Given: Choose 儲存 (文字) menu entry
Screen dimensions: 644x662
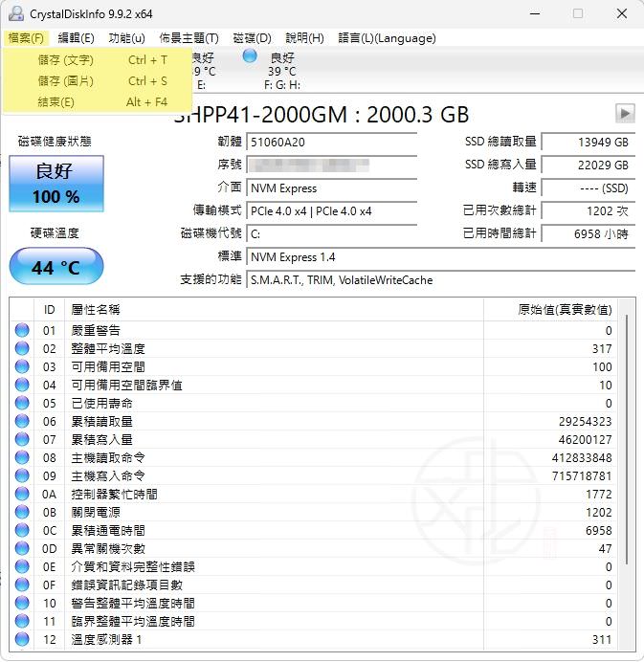Looking at the screenshot, I should coord(97,60).
